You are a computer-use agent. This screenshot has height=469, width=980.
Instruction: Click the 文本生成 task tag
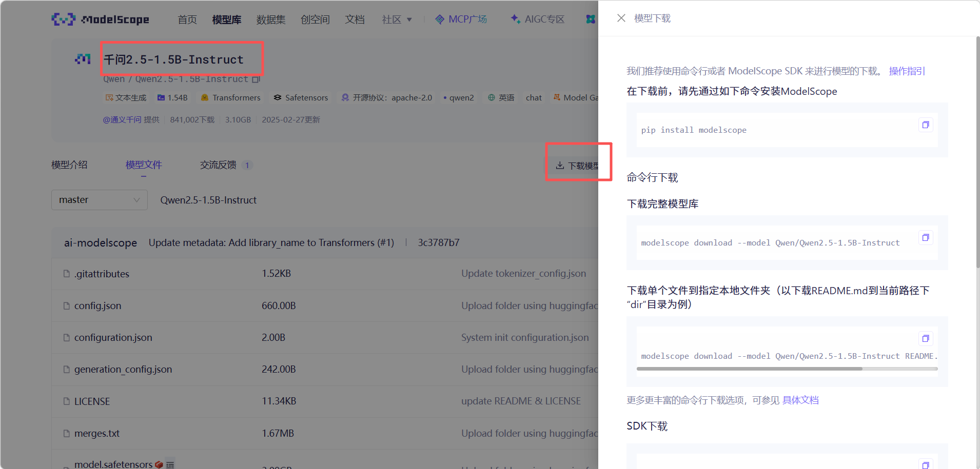(126, 97)
